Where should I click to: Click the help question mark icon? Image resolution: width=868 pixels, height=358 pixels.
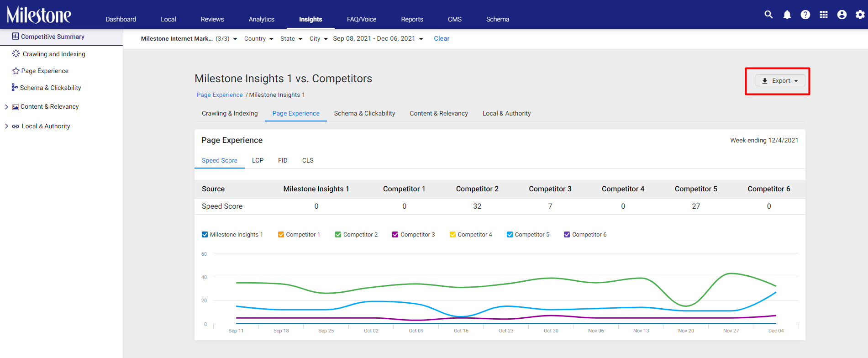click(x=805, y=15)
